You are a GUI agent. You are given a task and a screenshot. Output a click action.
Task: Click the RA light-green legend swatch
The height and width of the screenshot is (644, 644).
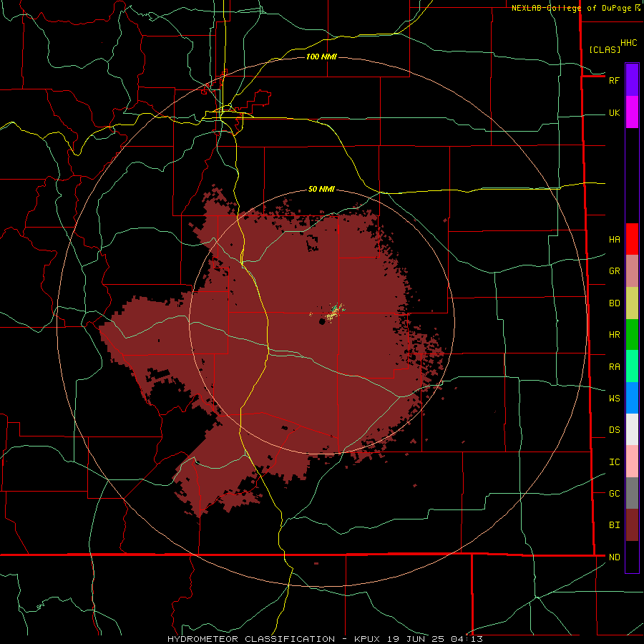point(632,366)
